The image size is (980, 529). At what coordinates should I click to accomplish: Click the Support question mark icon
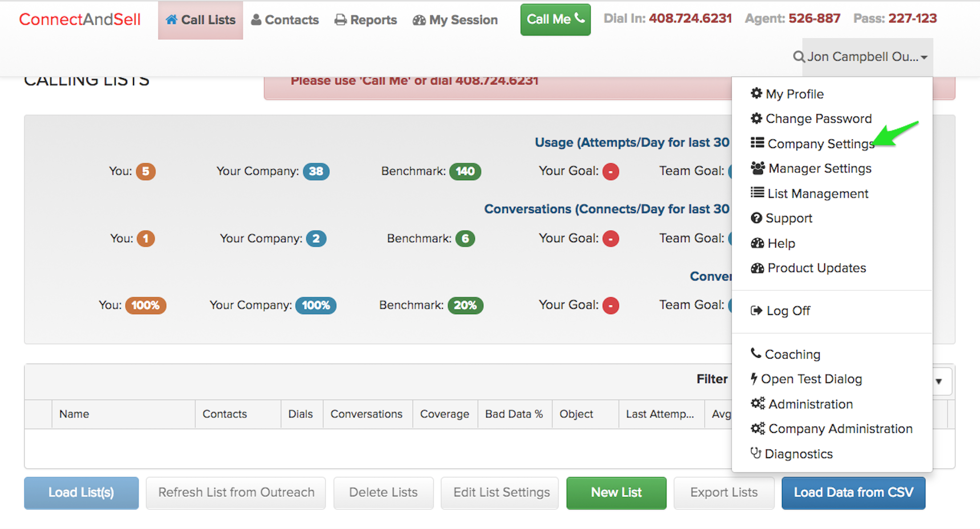point(756,218)
